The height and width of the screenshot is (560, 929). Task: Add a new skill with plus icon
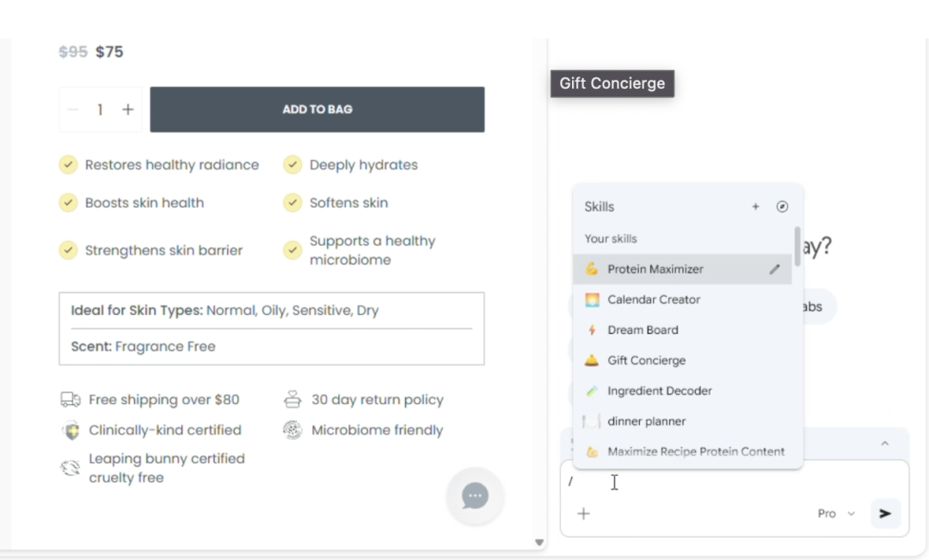[755, 206]
